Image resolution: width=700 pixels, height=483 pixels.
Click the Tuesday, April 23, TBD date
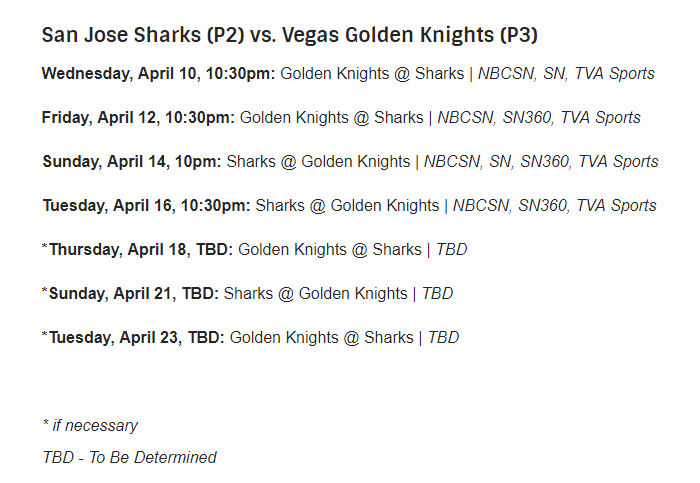[137, 338]
